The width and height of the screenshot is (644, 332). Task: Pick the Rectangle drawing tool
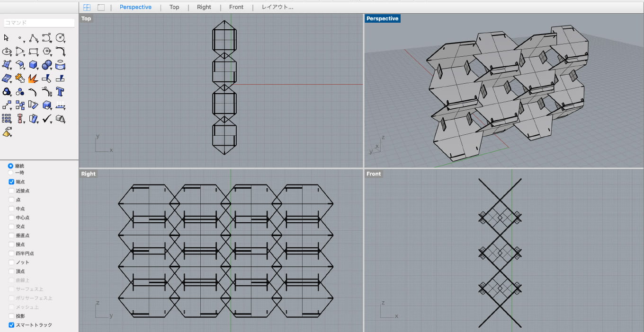coord(33,51)
